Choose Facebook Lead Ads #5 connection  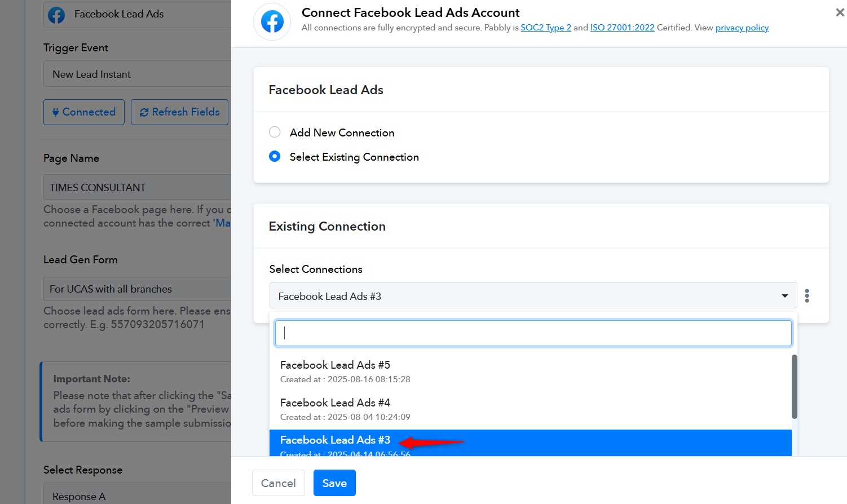(530, 372)
